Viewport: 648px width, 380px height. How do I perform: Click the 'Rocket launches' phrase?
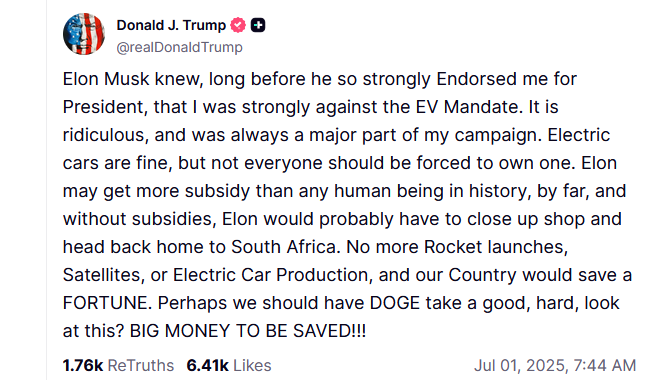[496, 247]
